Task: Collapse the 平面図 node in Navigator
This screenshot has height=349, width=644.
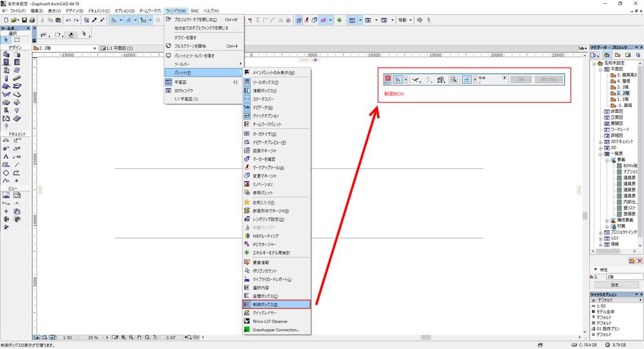Action: tap(600, 70)
